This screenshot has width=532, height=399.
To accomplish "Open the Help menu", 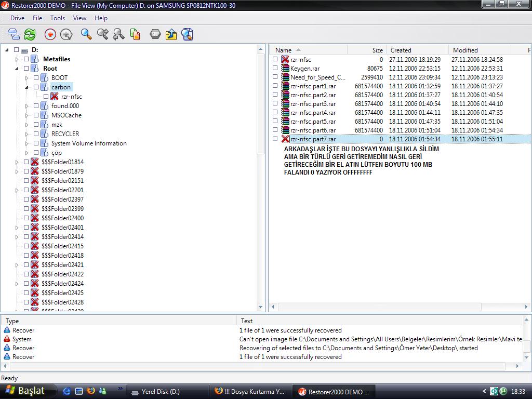I will (x=101, y=18).
